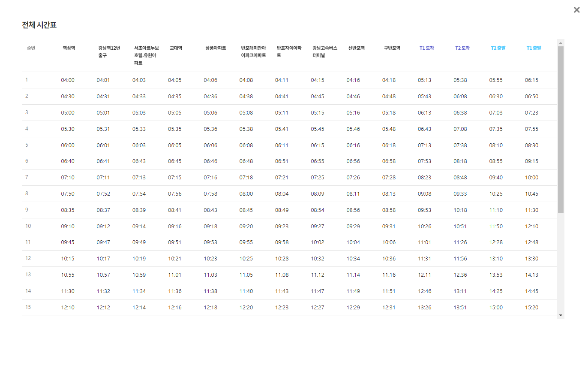Image resolution: width=588 pixels, height=378 pixels.
Task: Click the 전체 시간표 title
Action: 39,25
